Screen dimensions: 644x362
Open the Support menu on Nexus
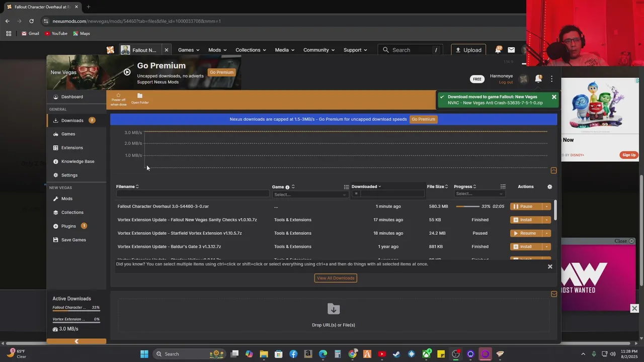[355, 50]
